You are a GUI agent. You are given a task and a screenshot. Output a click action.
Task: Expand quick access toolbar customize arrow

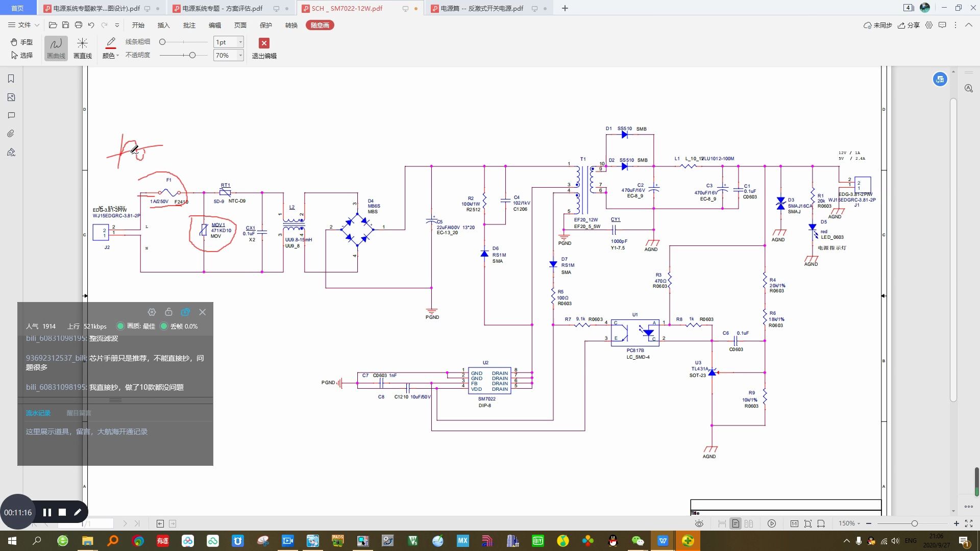pyautogui.click(x=117, y=25)
